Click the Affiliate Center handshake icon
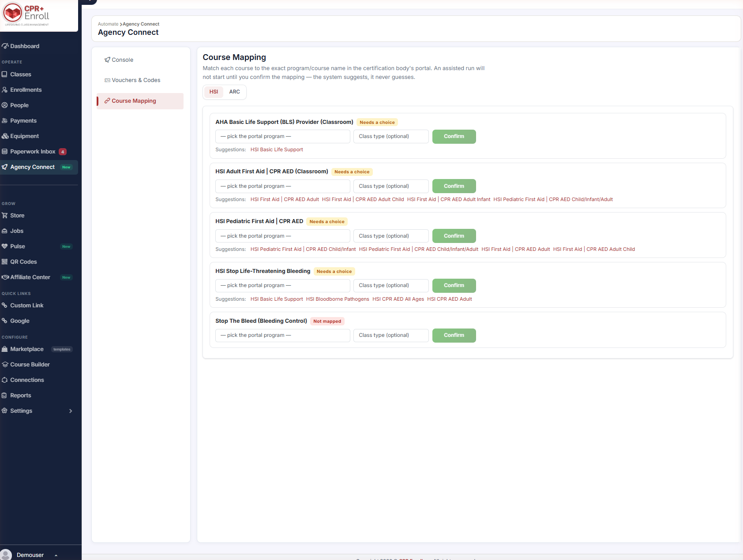This screenshot has height=560, width=743. [5, 277]
